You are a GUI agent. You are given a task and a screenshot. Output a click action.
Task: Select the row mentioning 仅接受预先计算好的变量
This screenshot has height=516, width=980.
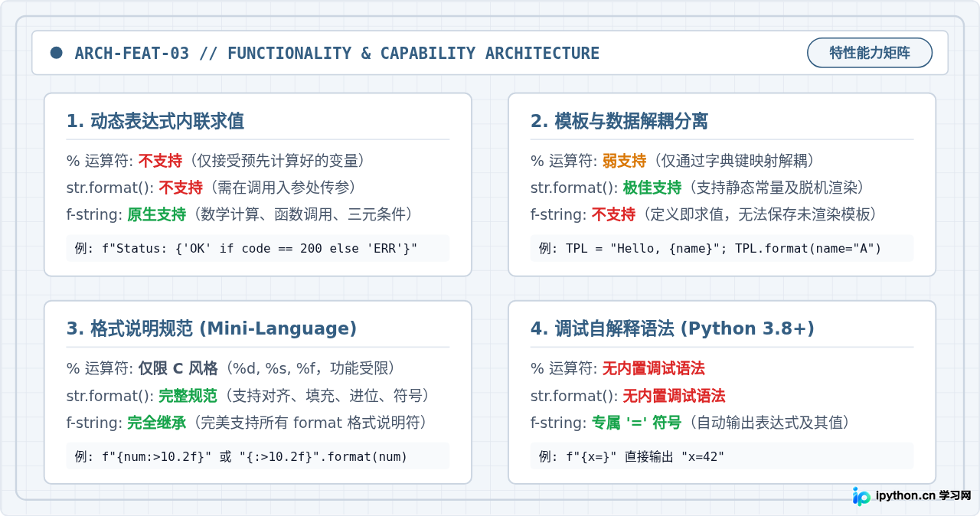tap(219, 161)
